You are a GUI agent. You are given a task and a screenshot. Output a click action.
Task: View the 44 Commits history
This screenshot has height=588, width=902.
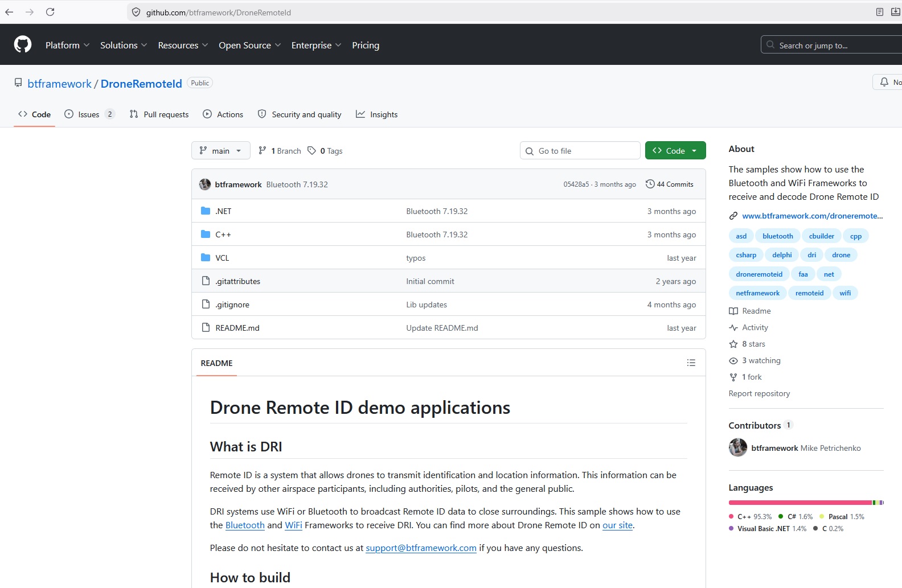[x=670, y=184]
